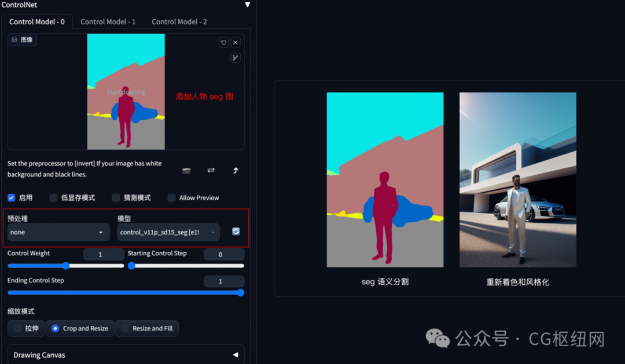This screenshot has height=364, width=625.
Task: Open the 预处理 preprocessor dropdown
Action: pos(58,232)
